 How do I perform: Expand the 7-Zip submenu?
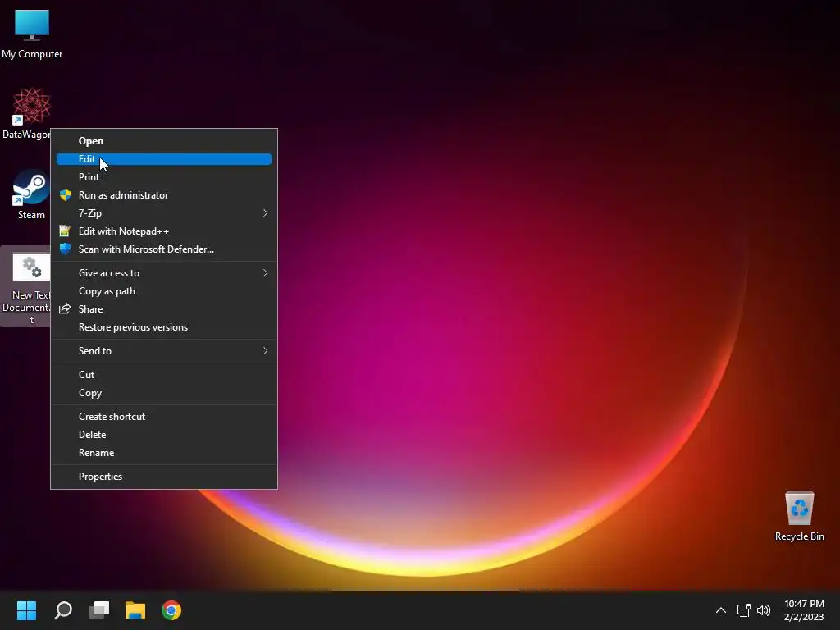(164, 213)
